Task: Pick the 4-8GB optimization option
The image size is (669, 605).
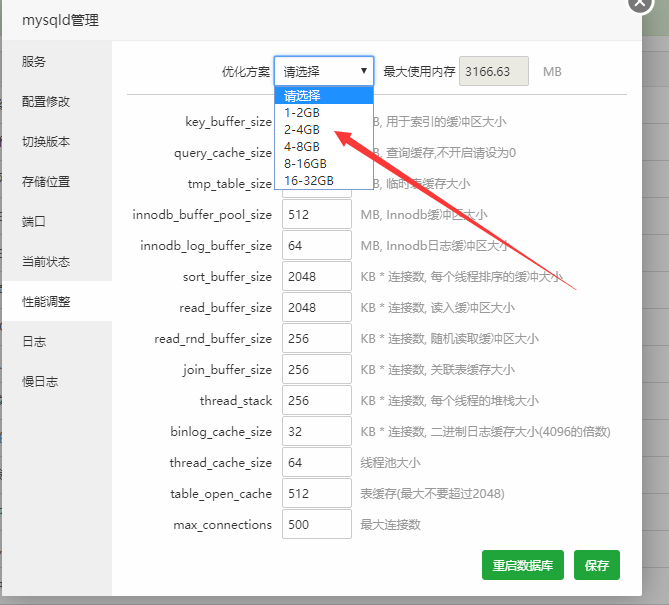Action: 302,146
